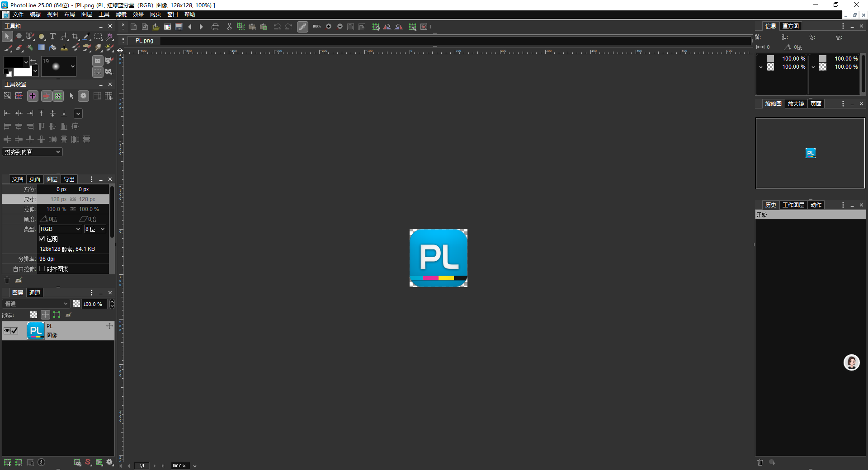Expand the alignment options dropdown arrow in tool settings
Image resolution: width=868 pixels, height=470 pixels.
click(78, 113)
